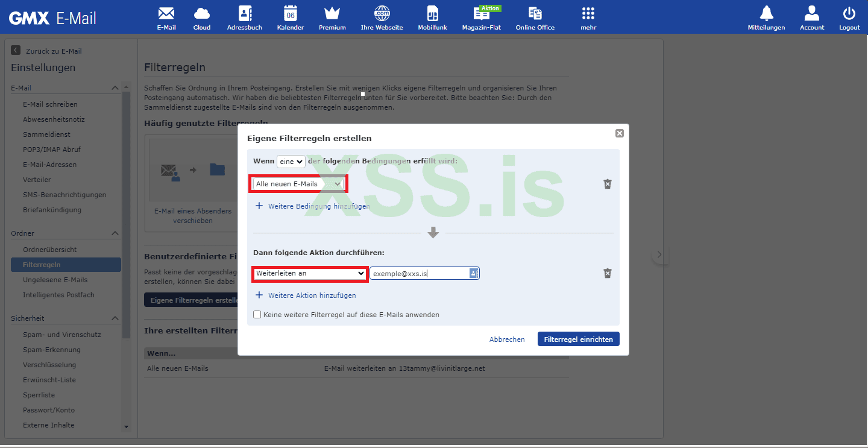
Task: Go back via 'Zurück zu E-Mail' link
Action: tap(54, 51)
